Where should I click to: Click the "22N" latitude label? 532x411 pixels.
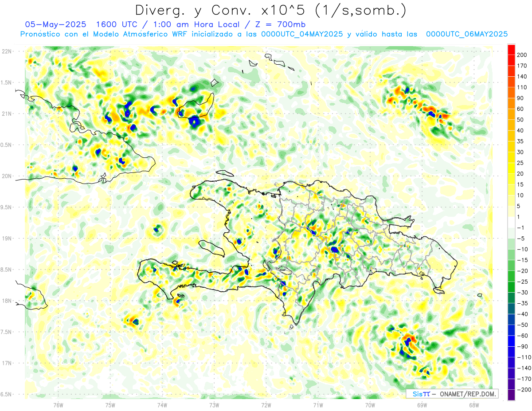point(7,51)
